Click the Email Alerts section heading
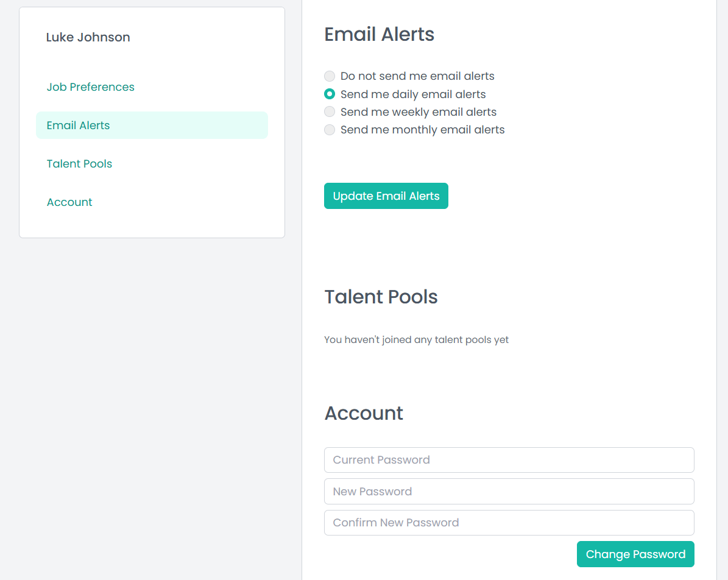 tap(379, 35)
